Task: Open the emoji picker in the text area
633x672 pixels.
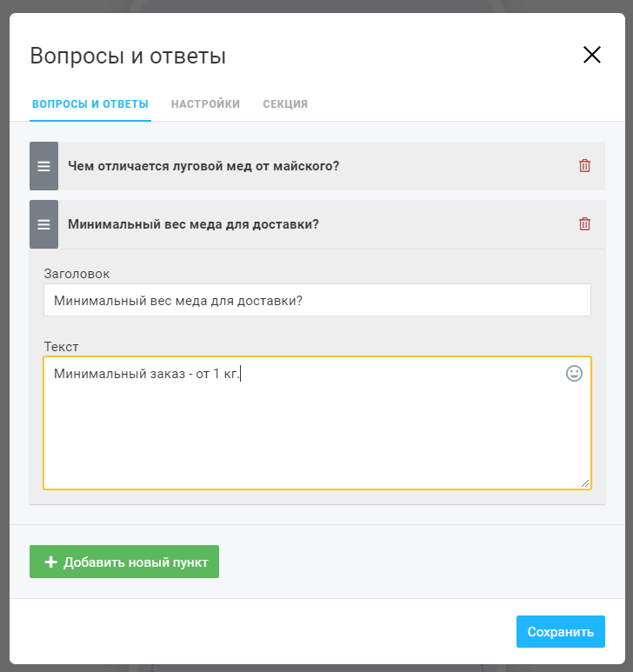Action: click(574, 374)
